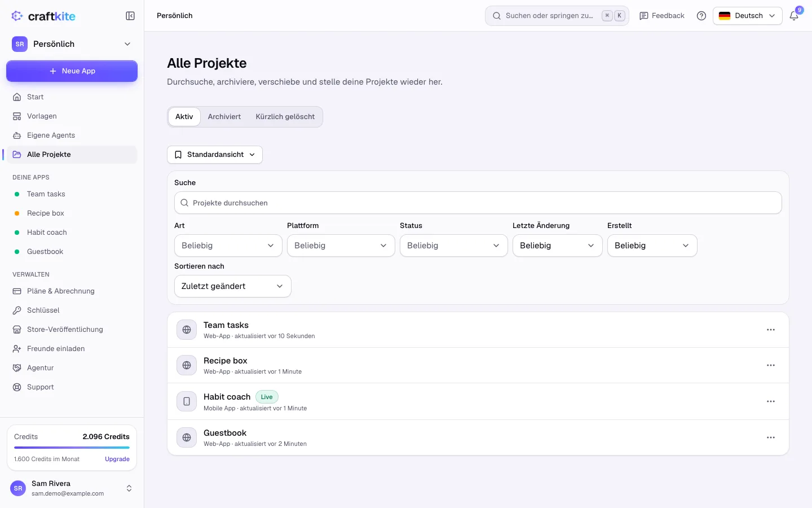Open the Art filter dropdown
Screen dimensions: 812x508
[228, 246]
